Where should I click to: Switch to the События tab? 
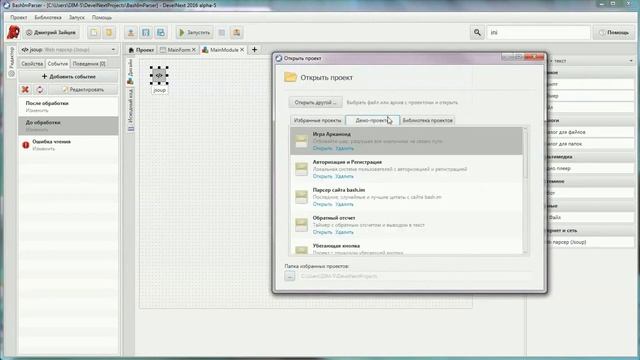click(x=58, y=64)
